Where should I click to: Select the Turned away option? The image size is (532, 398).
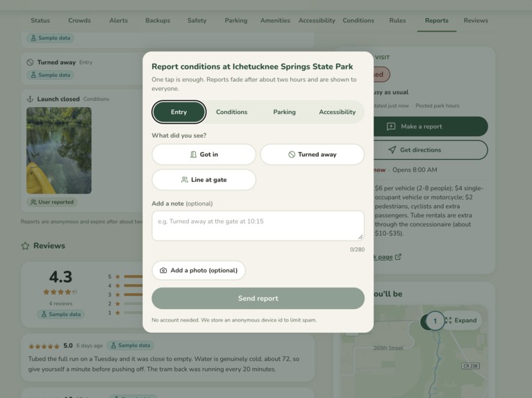pos(312,154)
